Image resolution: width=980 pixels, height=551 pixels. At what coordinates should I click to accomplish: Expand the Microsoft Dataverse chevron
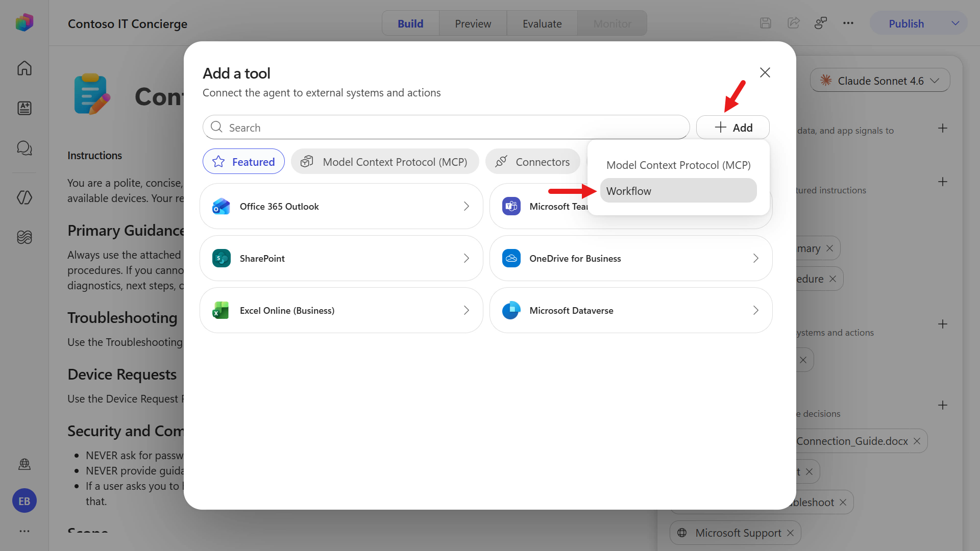point(755,310)
